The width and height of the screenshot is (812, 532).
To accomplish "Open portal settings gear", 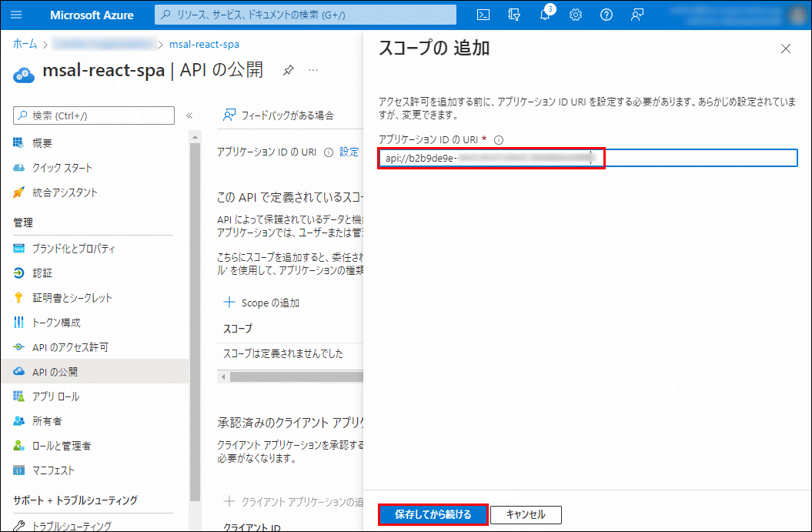I will tap(576, 15).
